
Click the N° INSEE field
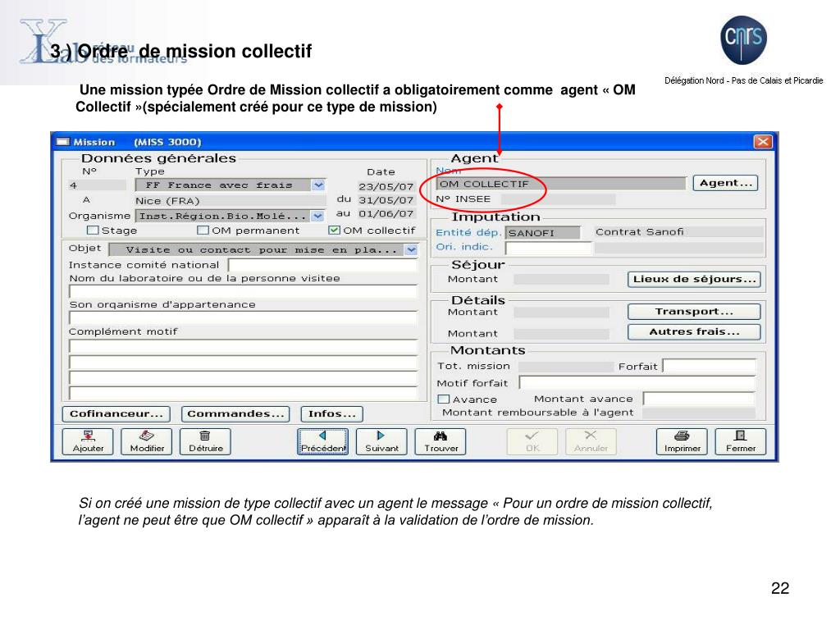click(x=558, y=199)
